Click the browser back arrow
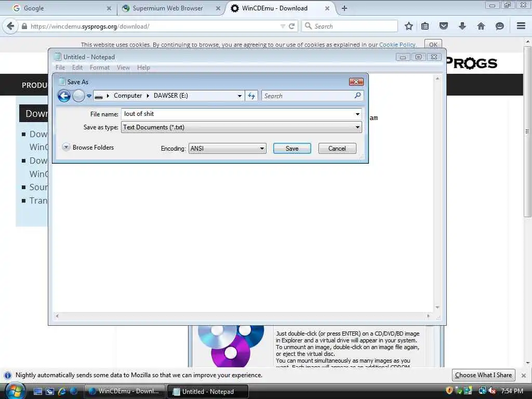The image size is (532, 399). [x=10, y=26]
